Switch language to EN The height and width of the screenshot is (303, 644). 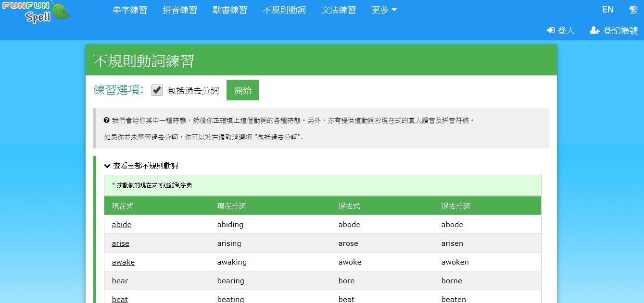point(607,10)
